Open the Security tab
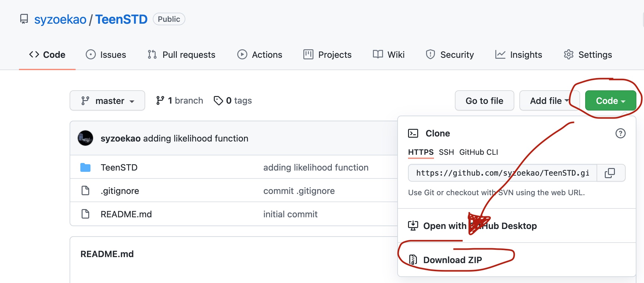 pos(450,55)
